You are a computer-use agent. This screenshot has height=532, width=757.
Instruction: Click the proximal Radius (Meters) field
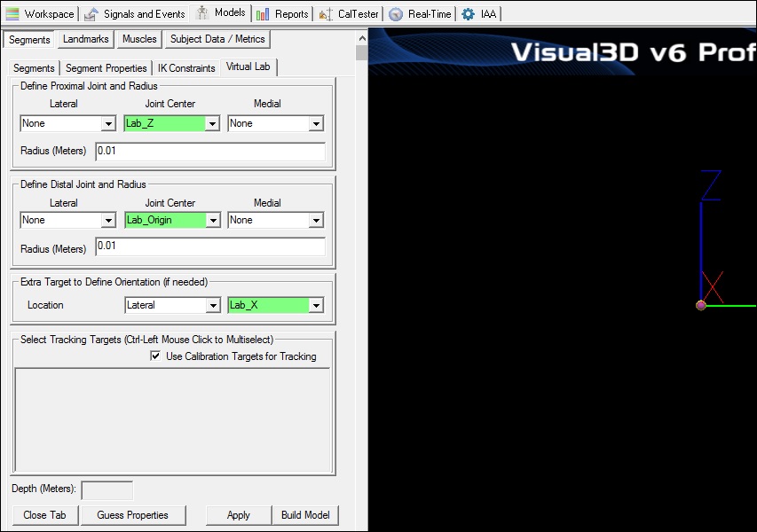click(x=210, y=151)
